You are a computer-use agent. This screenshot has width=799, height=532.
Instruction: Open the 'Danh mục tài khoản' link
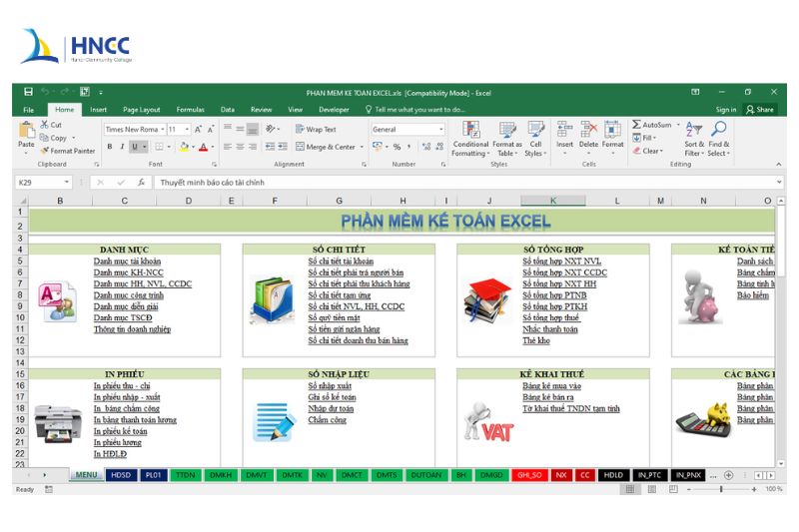click(x=127, y=262)
